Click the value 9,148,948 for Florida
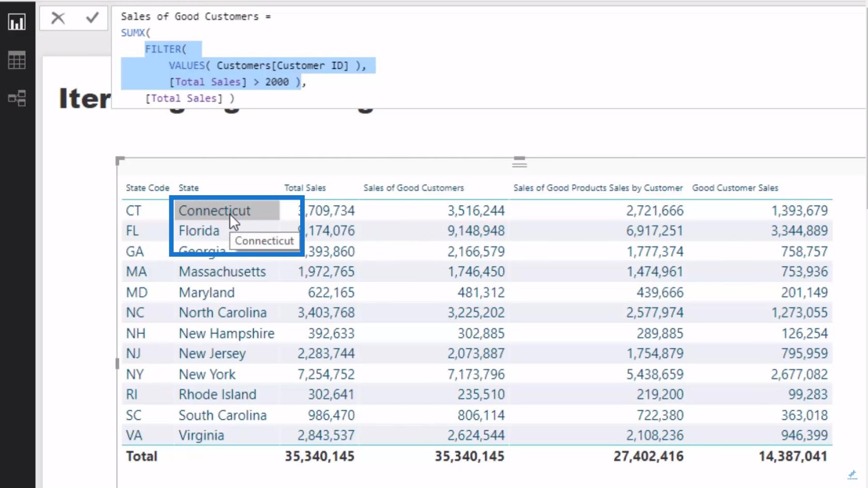868x488 pixels. tap(476, 231)
